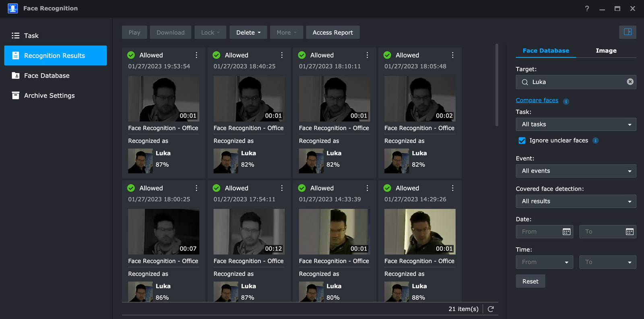Open the All events dropdown
The image size is (644, 319).
click(x=576, y=171)
